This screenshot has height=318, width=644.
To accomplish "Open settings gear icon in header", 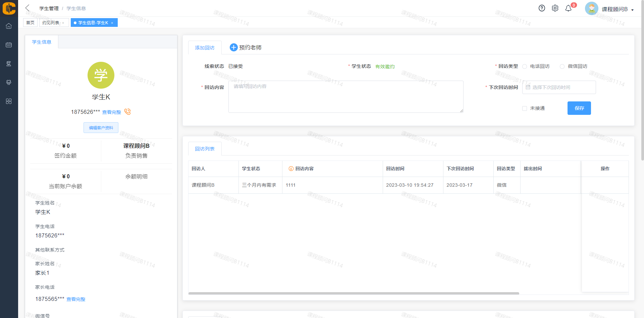I will [555, 8].
